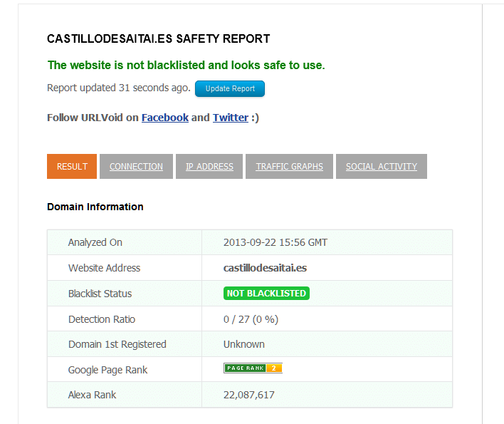Switch to the CONNECTION tab
This screenshot has height=424, width=504.
pos(136,166)
